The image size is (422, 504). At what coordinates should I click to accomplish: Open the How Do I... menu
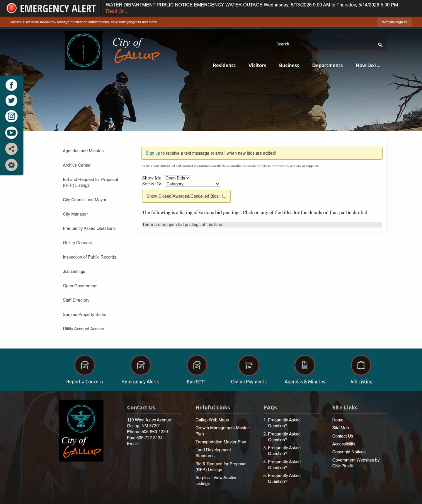tap(368, 65)
